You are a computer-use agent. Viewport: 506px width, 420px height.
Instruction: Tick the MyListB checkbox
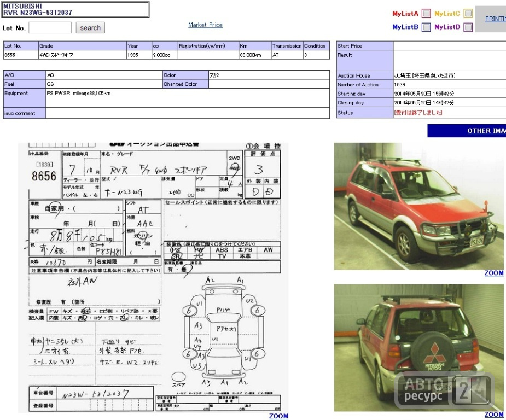click(426, 27)
